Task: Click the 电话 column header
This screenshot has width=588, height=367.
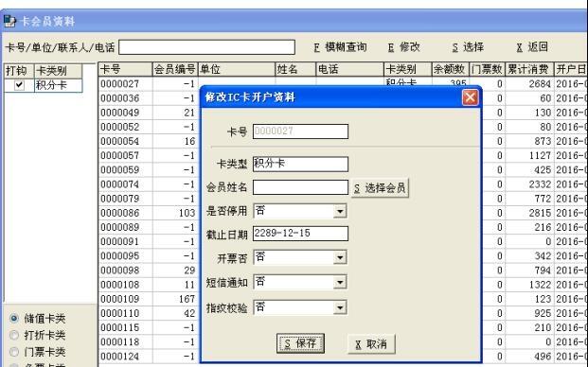Action: tap(350, 69)
